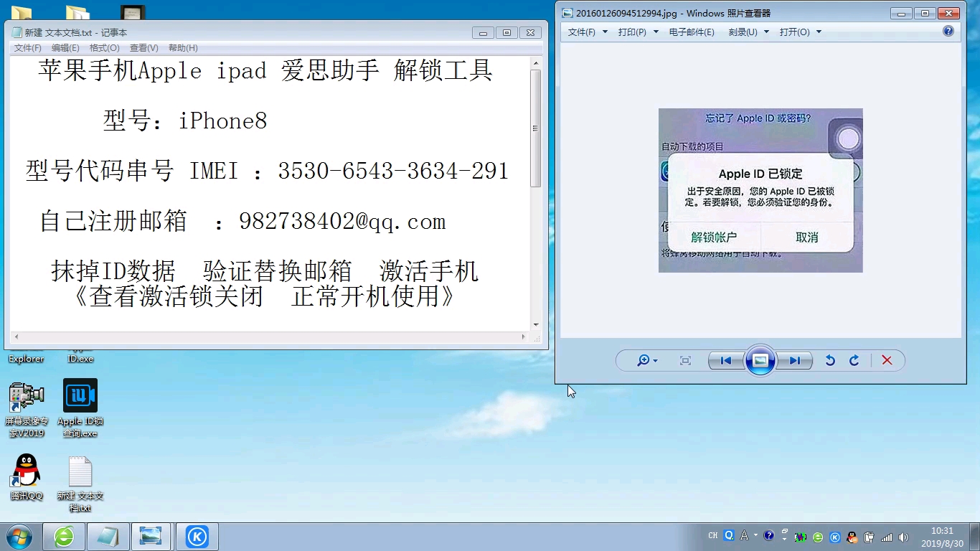Open Notepad 帮助(H) menu

point(183,48)
